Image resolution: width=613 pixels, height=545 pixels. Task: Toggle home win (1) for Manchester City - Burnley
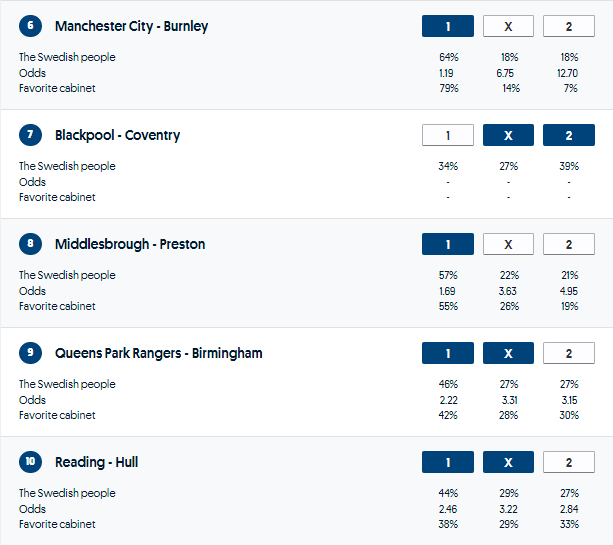tap(448, 26)
